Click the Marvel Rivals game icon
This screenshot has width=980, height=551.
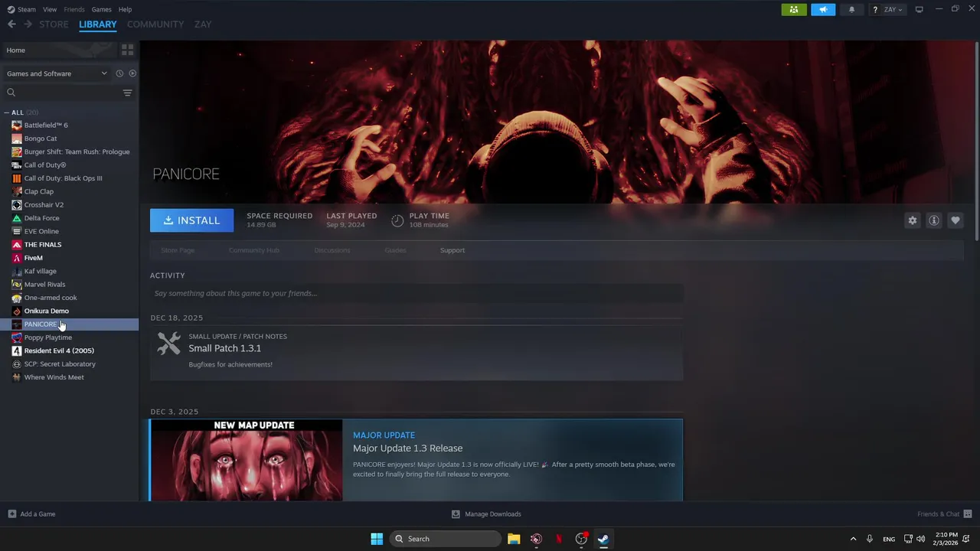pyautogui.click(x=17, y=285)
